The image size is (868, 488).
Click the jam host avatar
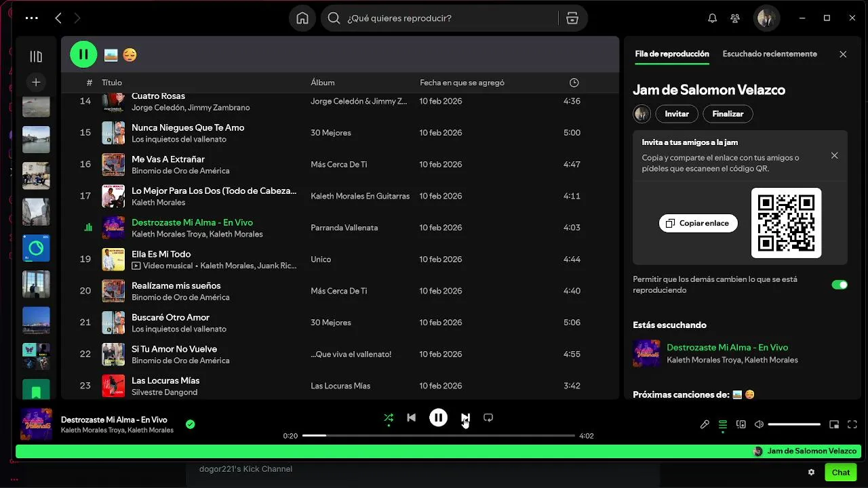(x=642, y=114)
